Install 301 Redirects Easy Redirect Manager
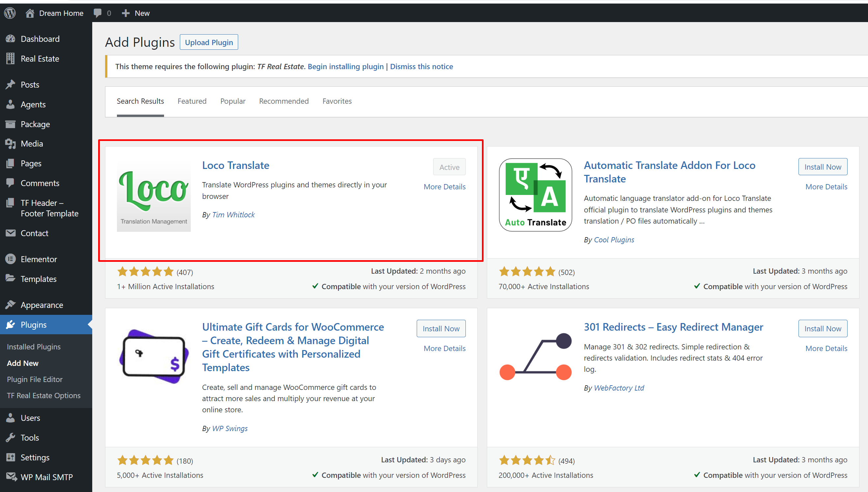 point(823,328)
